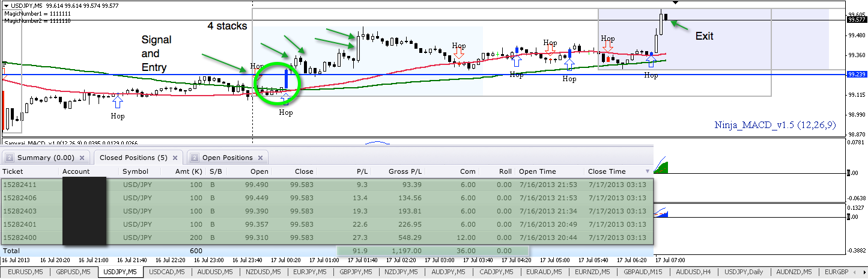Switch to the Open Positions tab

[x=227, y=158]
